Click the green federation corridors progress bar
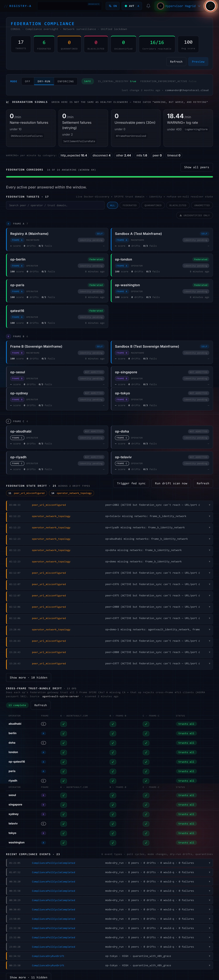Image resolution: width=219 pixels, height=980 pixels. click(x=109, y=177)
